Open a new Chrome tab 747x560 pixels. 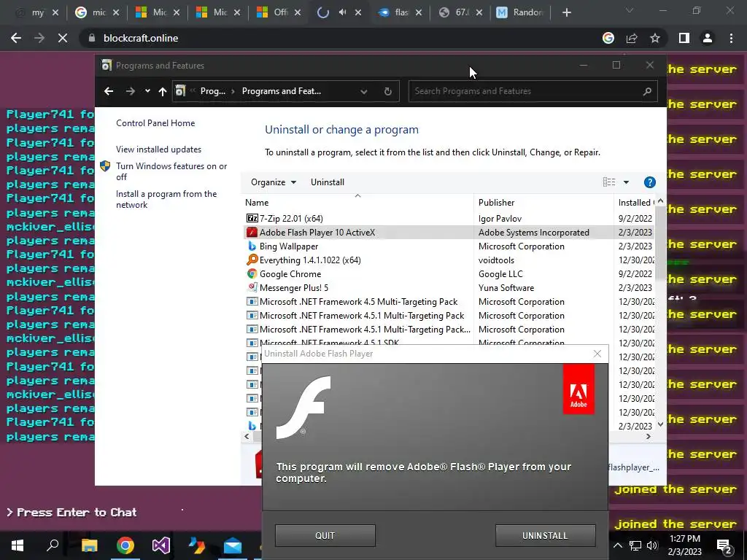point(566,13)
